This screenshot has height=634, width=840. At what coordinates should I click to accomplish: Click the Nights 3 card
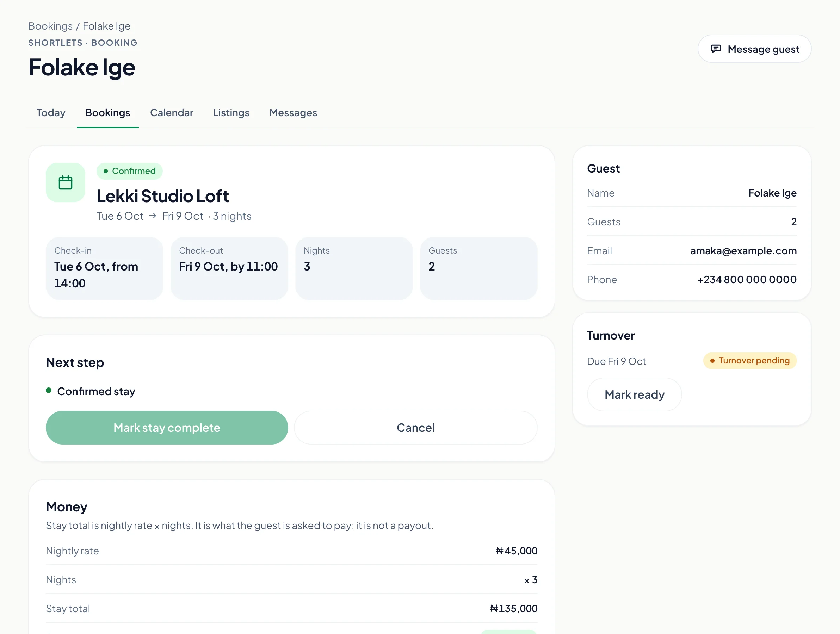click(x=354, y=268)
